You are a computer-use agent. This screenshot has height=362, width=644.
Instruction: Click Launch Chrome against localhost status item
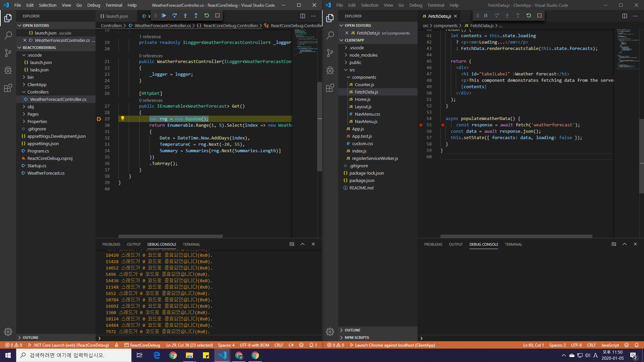click(392, 345)
